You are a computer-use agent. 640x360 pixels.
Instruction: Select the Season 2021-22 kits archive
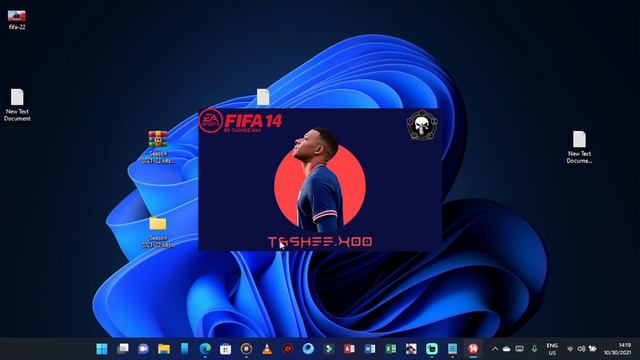[158, 147]
